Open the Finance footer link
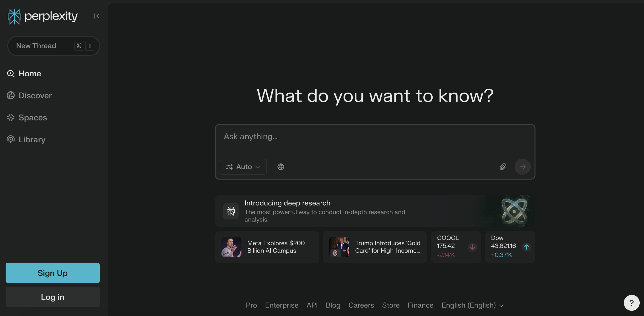Image resolution: width=644 pixels, height=316 pixels. 420,305
